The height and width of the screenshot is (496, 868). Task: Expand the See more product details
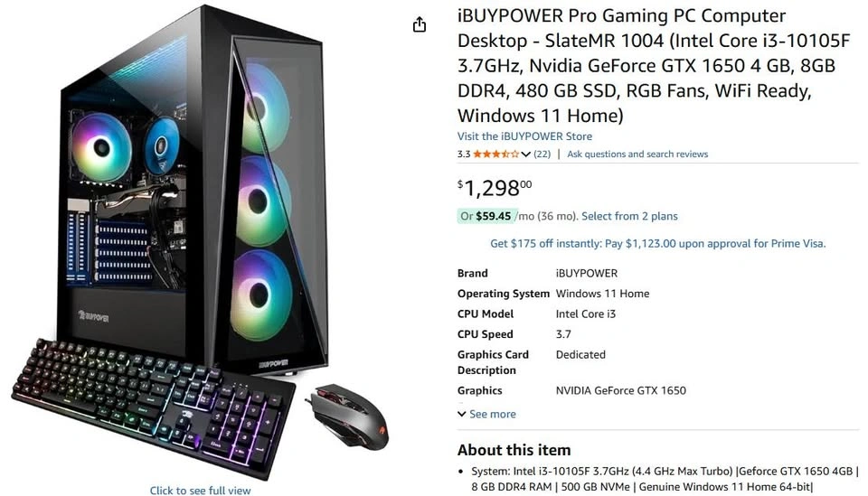[x=493, y=414]
